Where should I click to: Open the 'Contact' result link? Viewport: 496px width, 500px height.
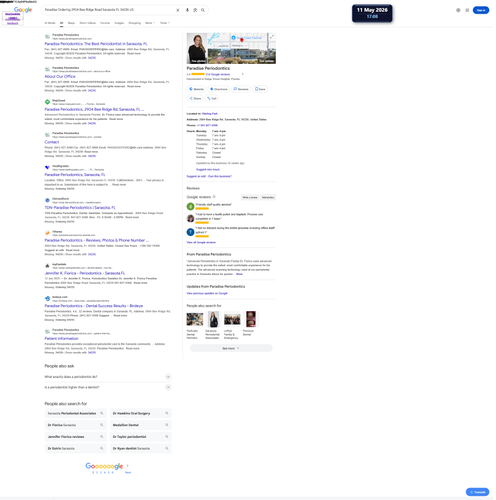coord(52,142)
